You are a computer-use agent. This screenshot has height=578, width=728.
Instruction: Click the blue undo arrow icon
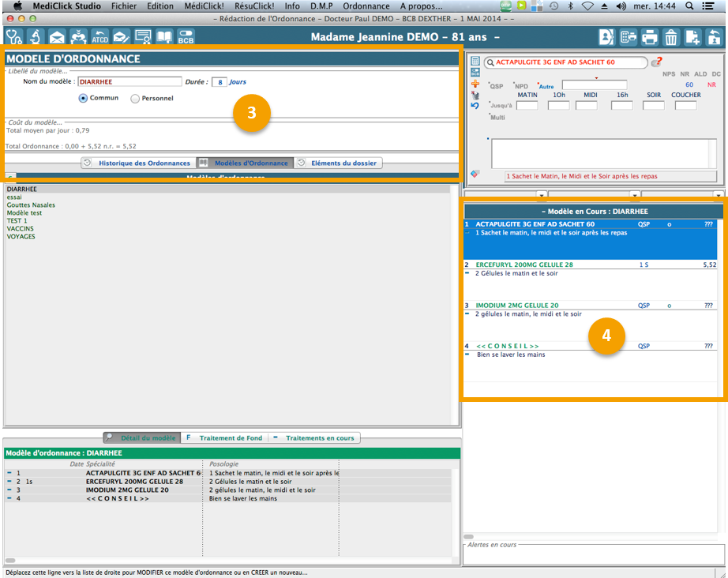tap(475, 106)
